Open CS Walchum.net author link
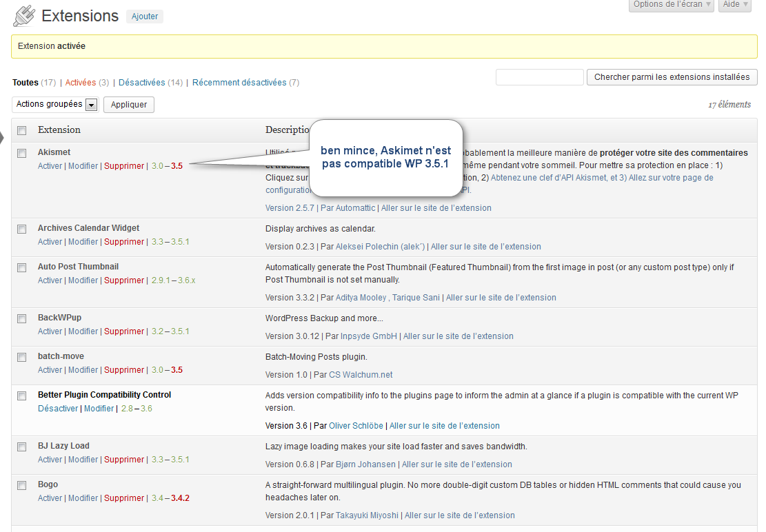 [x=361, y=375]
